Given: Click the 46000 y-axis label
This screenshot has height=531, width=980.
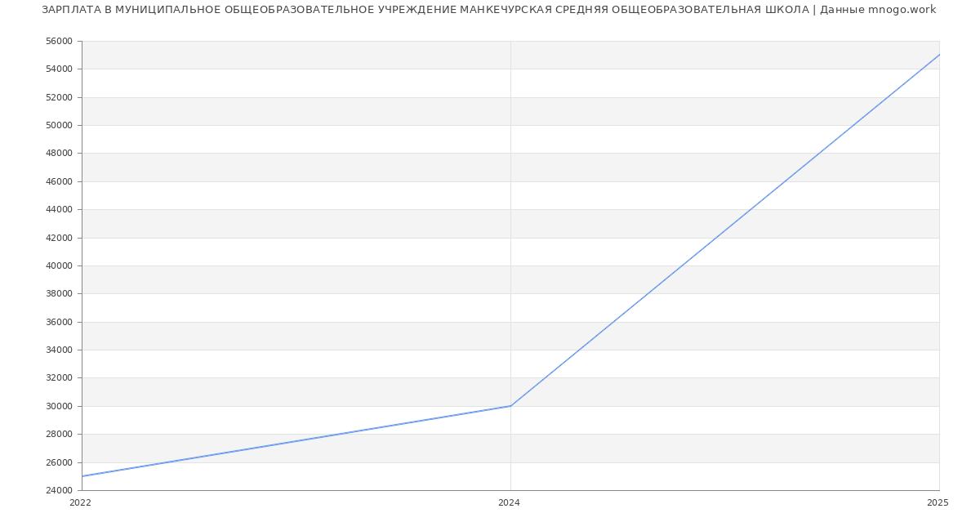Looking at the screenshot, I should click(x=60, y=181).
